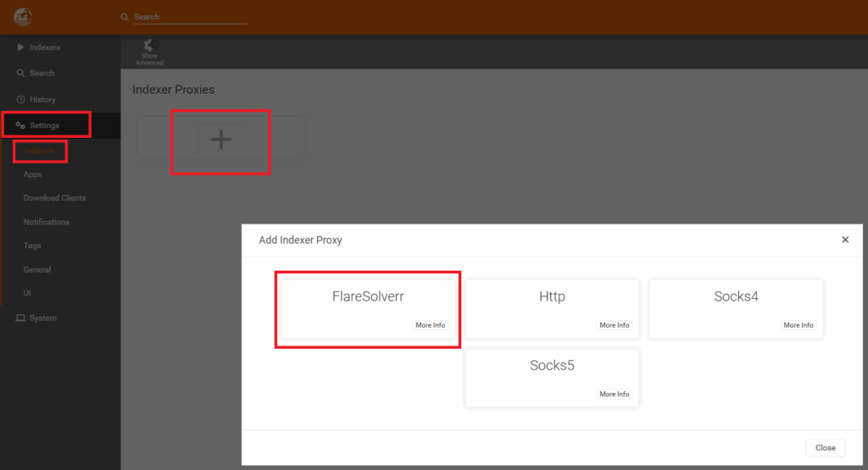
Task: Select Indexers under Settings submenu
Action: [39, 151]
